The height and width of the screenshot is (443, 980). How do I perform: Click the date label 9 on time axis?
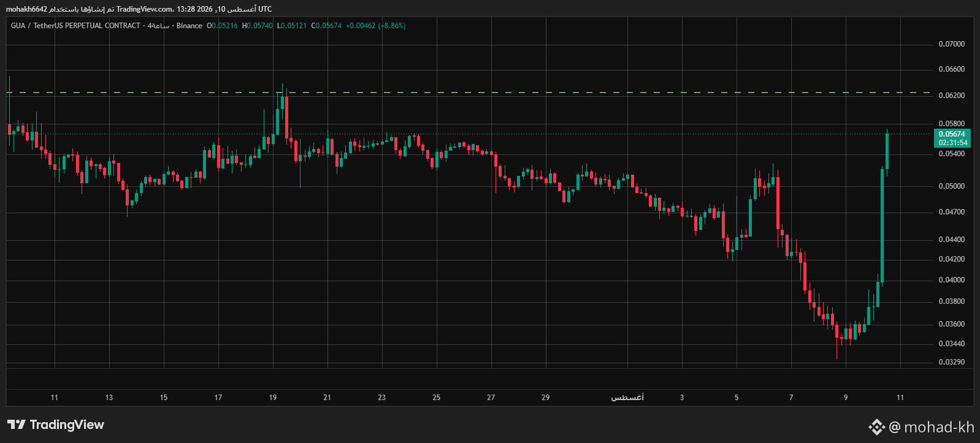tap(846, 398)
